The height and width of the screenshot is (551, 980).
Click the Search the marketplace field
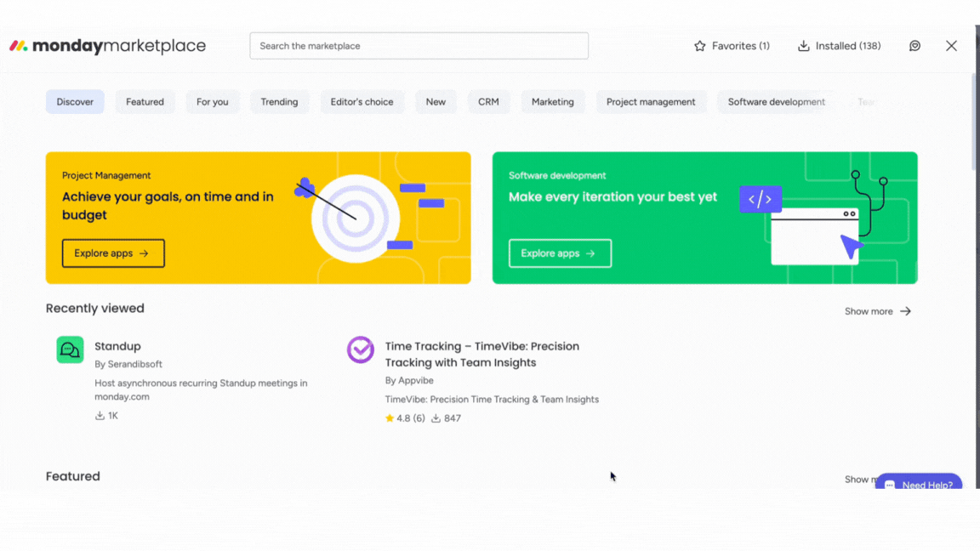[419, 46]
